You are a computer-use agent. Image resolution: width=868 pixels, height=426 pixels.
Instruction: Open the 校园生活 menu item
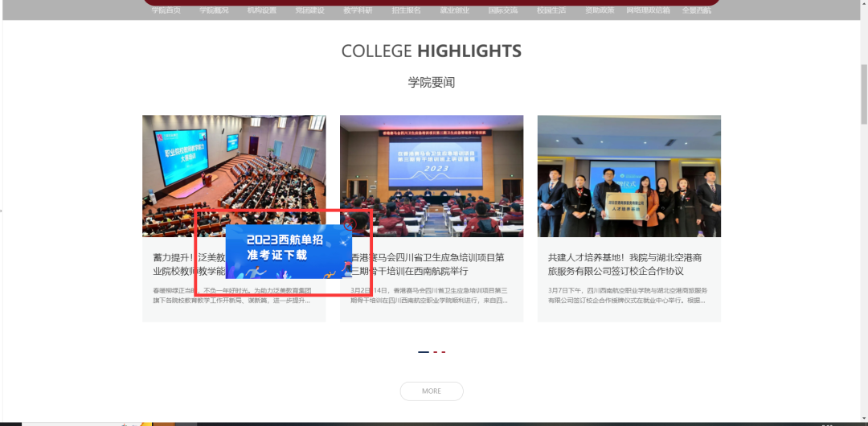tap(551, 10)
